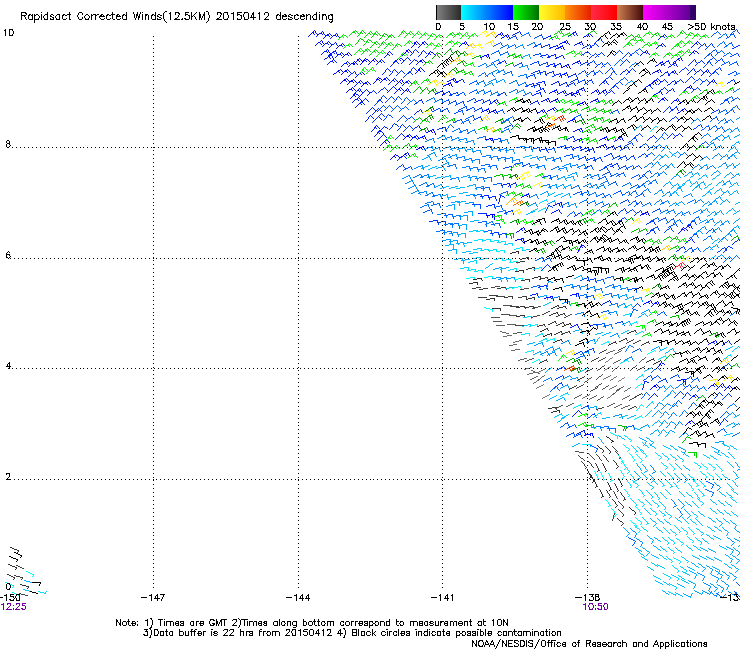Click the '>50 knots' legend label
Image resolution: width=740 pixels, height=650 pixels.
point(711,27)
